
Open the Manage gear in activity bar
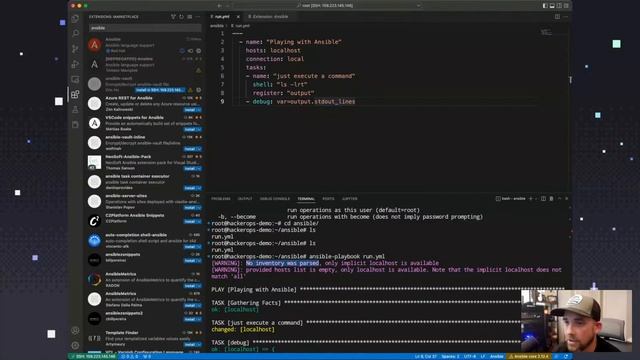click(x=75, y=345)
